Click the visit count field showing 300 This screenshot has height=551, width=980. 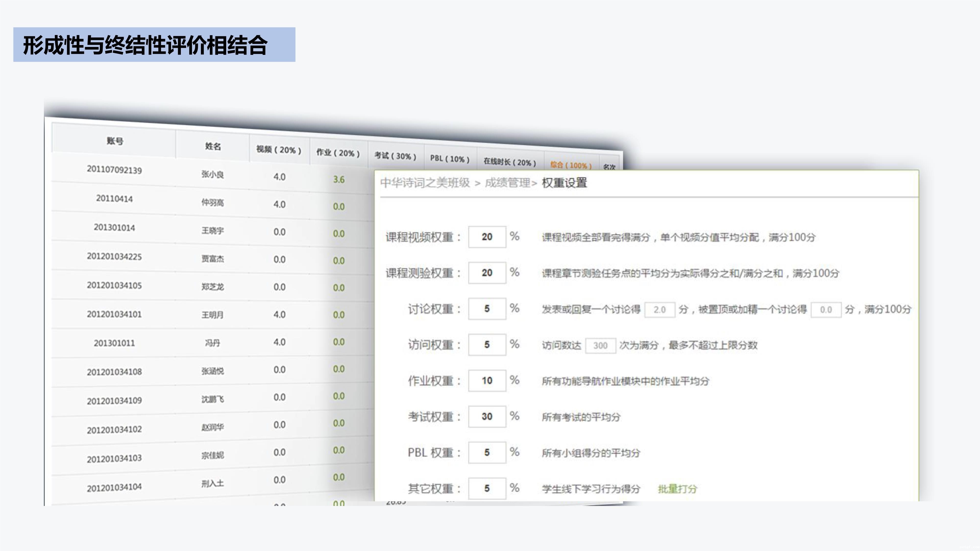[x=600, y=346]
